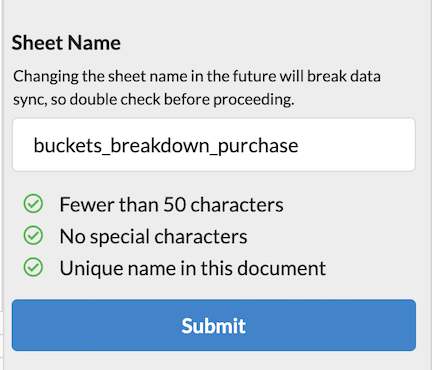Click empty space right of the sheet name text
The image size is (432, 370).
pyautogui.click(x=357, y=144)
